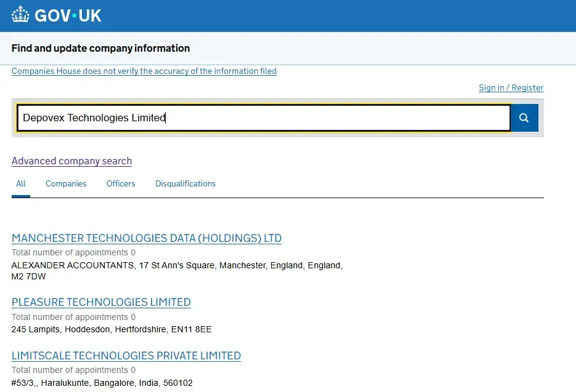This screenshot has height=392, width=576.
Task: Open Manchester Technologies Data (Holdings) Ltd result
Action: pos(147,238)
